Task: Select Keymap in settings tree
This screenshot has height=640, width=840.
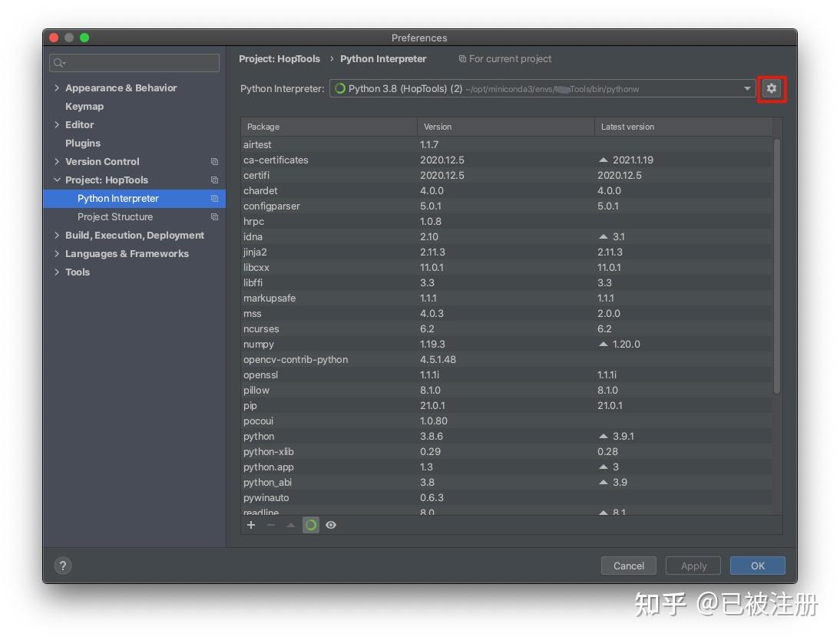Action: [x=84, y=106]
